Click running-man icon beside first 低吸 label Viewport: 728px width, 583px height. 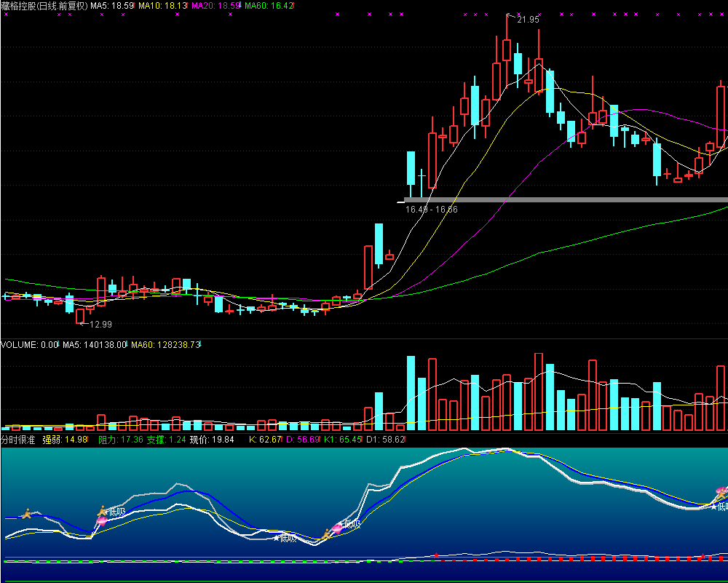[x=102, y=511]
